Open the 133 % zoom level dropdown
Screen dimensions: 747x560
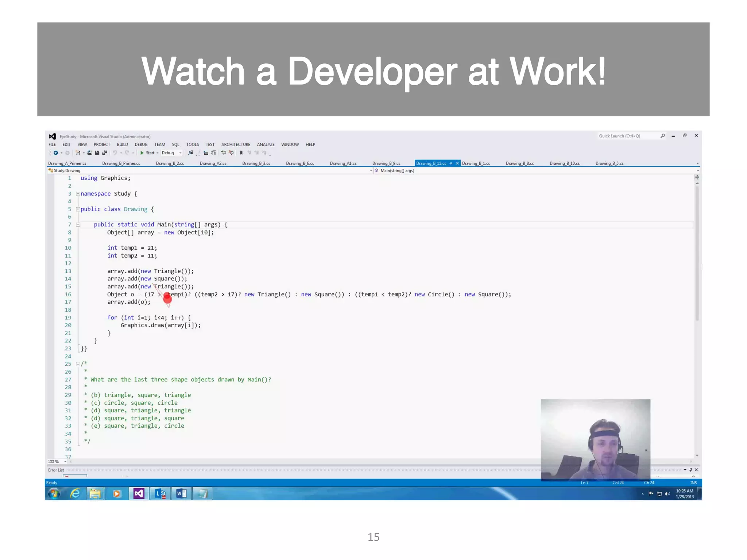point(65,462)
